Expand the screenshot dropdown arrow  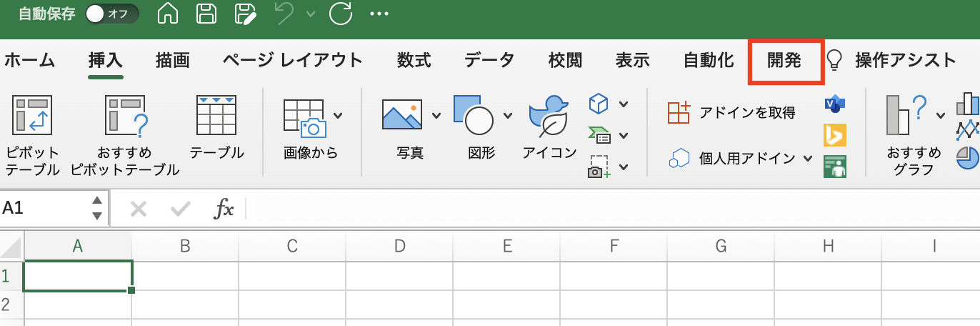[x=624, y=167]
